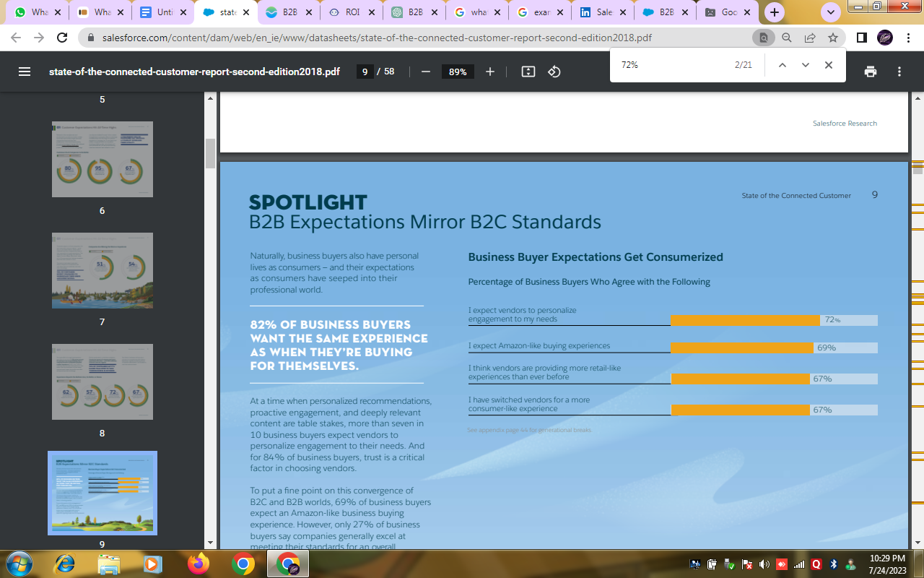924x578 pixels.
Task: Click 'Salesforce Research' footer text
Action: [x=845, y=124]
